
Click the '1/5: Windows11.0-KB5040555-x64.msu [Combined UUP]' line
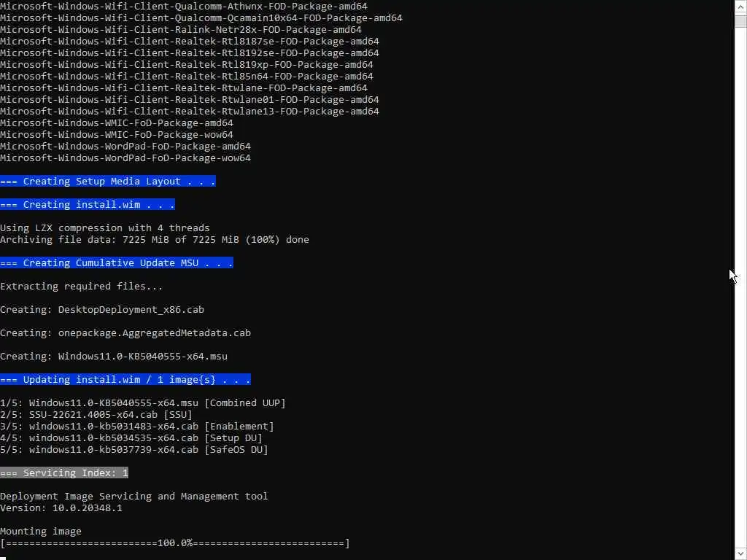(x=143, y=402)
